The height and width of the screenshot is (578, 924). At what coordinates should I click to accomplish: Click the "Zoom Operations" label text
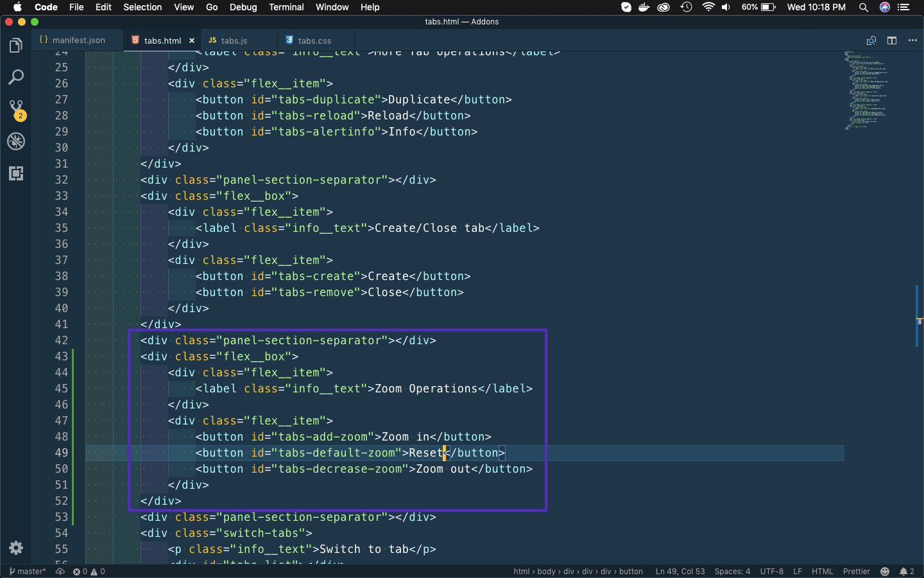click(x=426, y=389)
